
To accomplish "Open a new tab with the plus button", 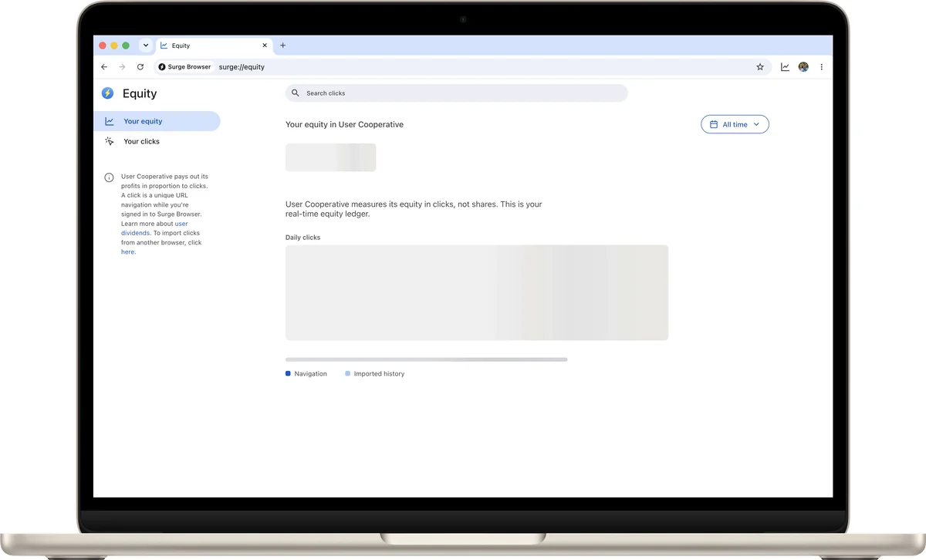I will (282, 46).
